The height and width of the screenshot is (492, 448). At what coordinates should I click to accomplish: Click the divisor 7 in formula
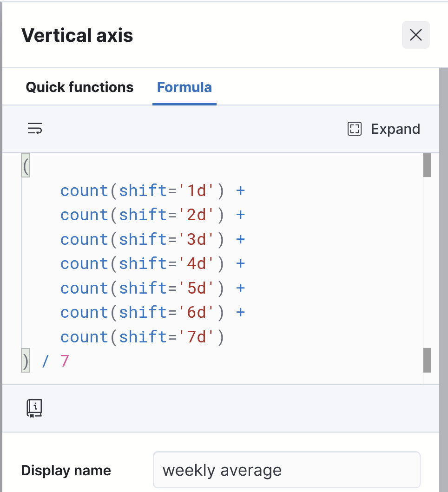coord(64,361)
